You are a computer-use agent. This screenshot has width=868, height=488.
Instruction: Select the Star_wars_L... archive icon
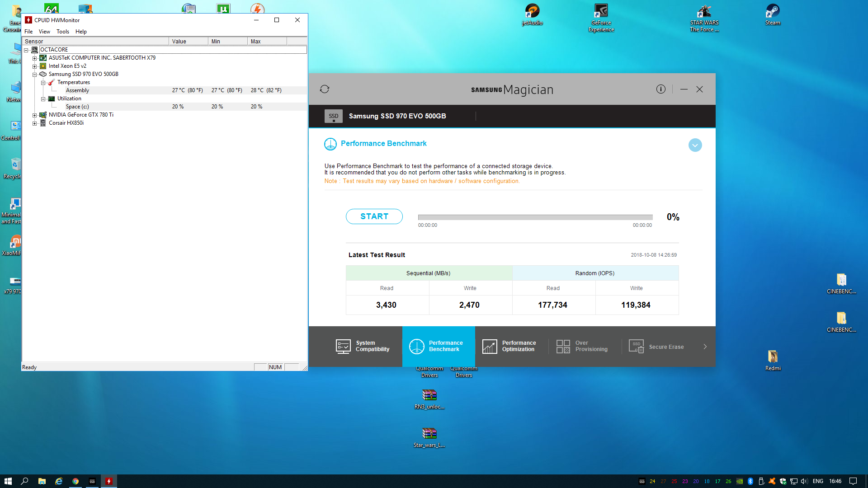click(x=429, y=437)
